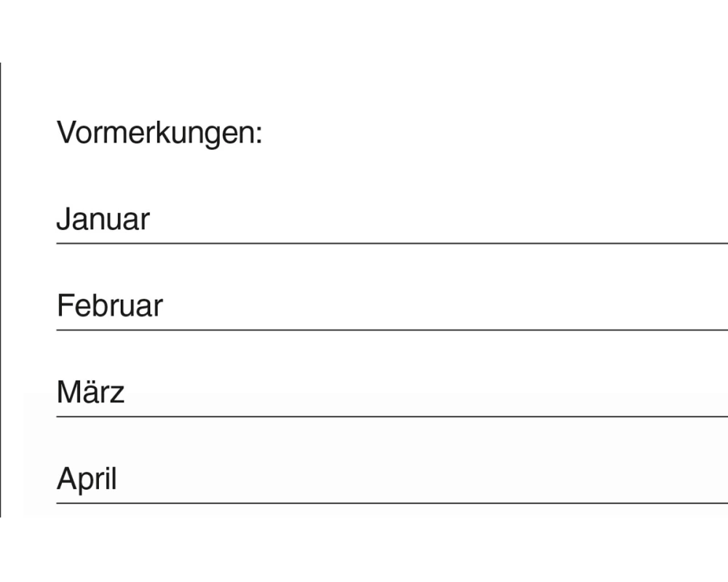The width and height of the screenshot is (728, 582).
Task: Click the vertical border line at left edge
Action: [1, 291]
